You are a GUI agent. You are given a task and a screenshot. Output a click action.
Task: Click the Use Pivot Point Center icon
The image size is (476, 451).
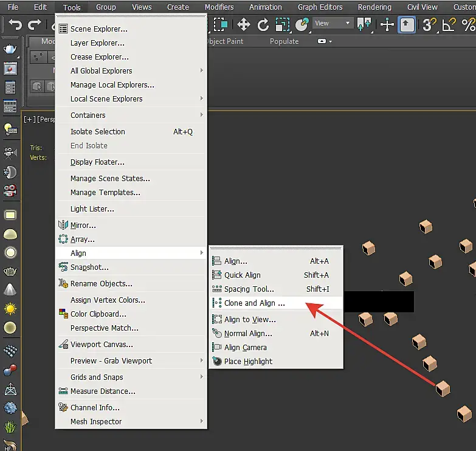coord(364,24)
